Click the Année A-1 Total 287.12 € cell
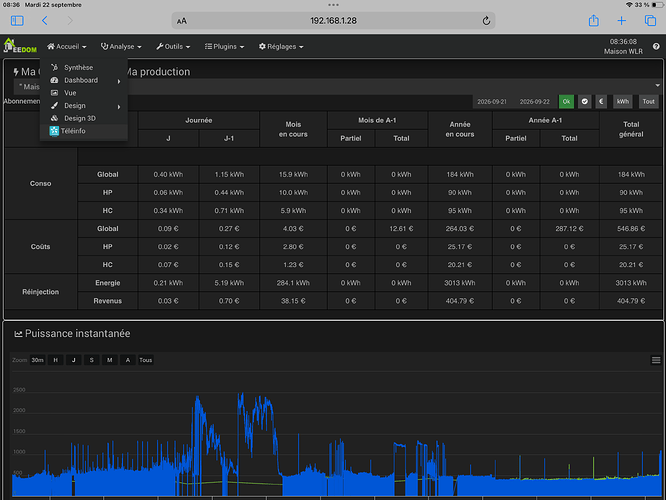The height and width of the screenshot is (500, 666). coord(569,229)
